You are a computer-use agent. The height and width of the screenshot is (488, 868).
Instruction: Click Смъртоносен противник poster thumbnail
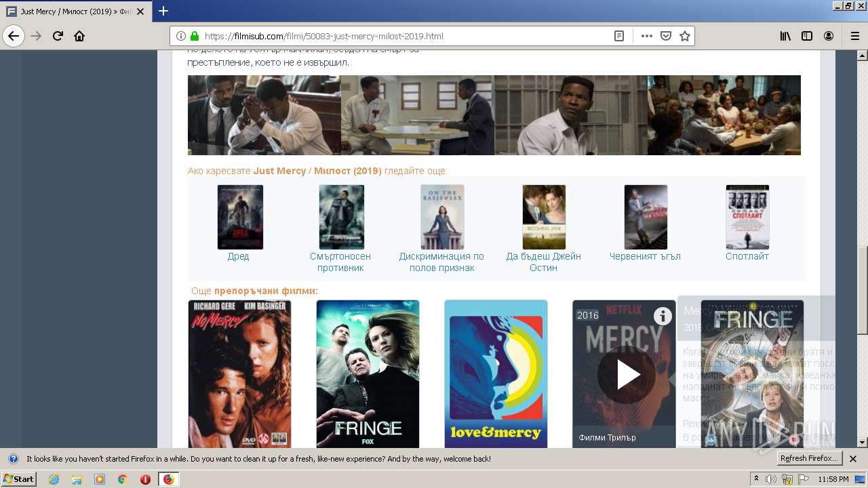click(342, 217)
